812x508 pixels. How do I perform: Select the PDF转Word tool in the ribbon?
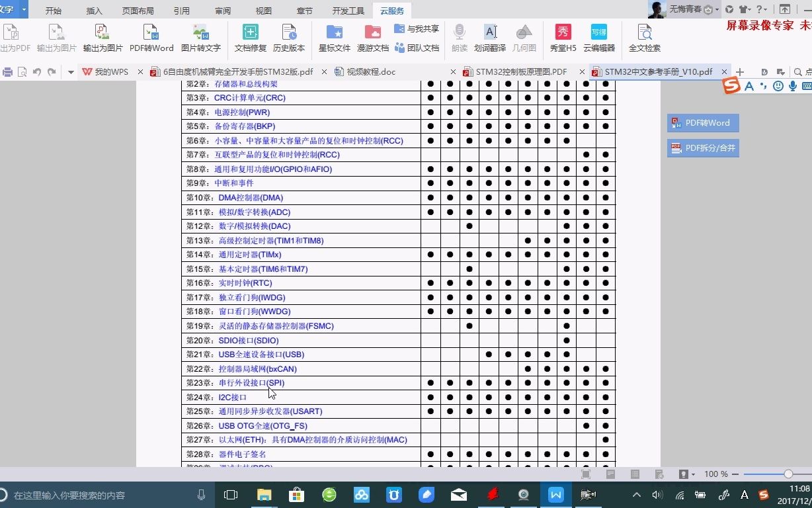tap(151, 36)
